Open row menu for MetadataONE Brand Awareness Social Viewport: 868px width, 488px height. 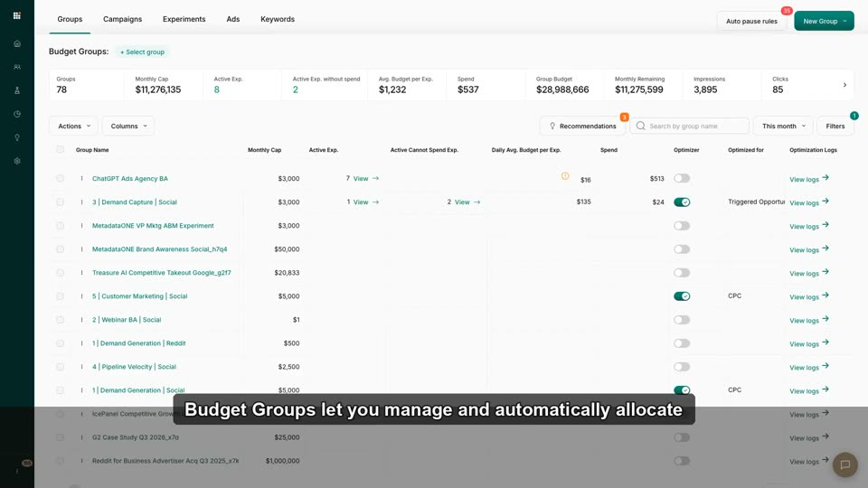[81, 249]
